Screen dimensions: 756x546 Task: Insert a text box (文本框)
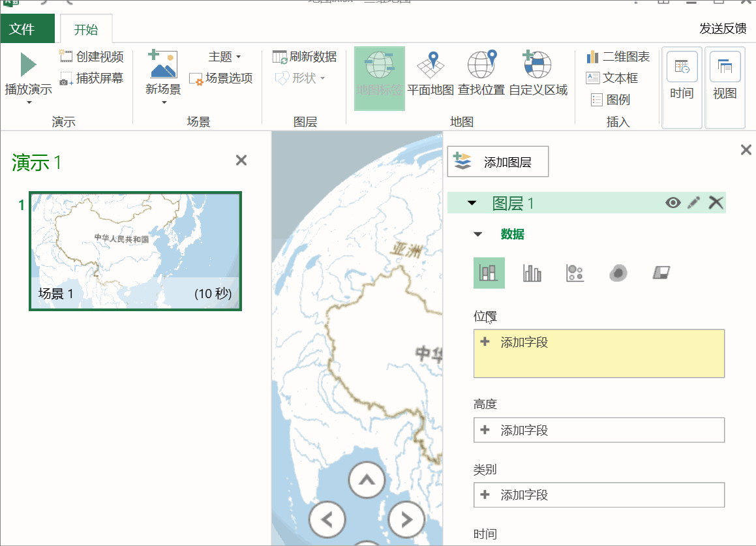click(612, 78)
